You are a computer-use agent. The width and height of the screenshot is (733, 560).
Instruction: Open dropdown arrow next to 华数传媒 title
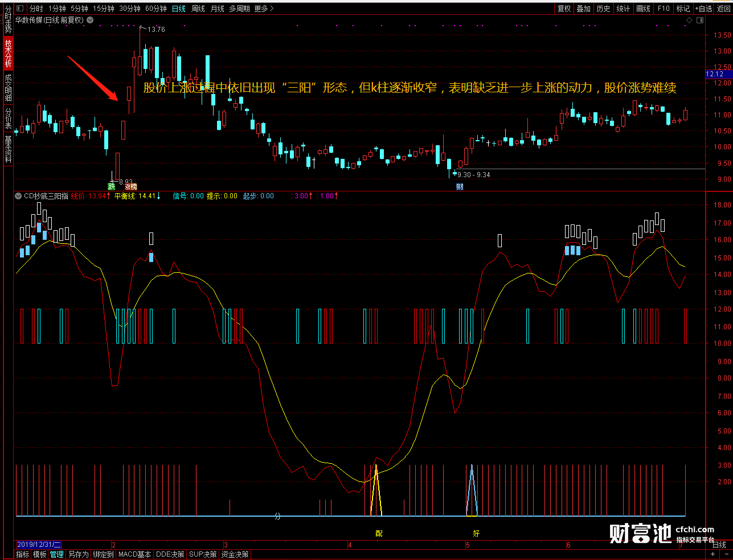[x=90, y=20]
